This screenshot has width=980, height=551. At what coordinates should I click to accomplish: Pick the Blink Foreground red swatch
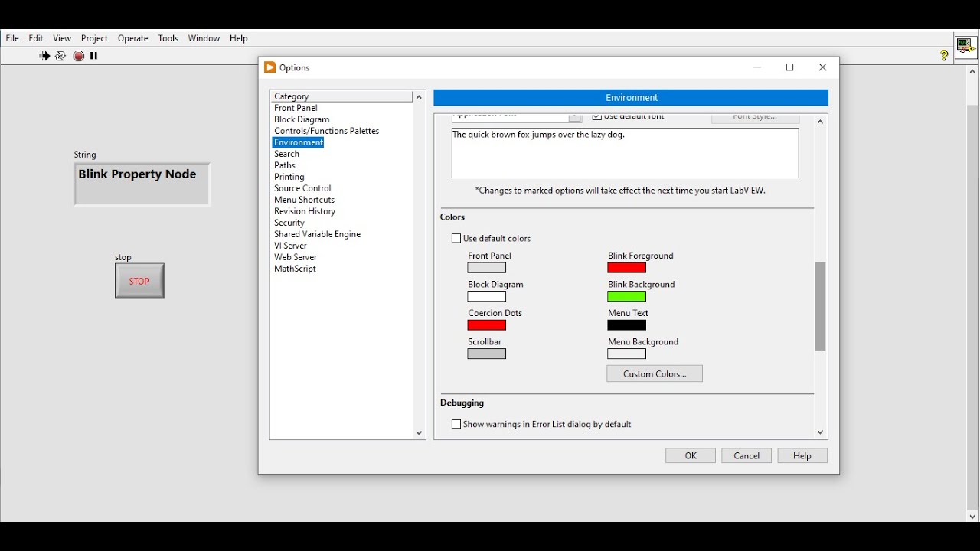[627, 268]
